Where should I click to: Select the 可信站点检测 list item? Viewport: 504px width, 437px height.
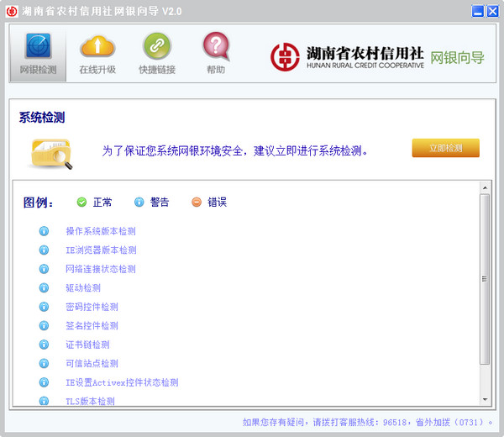[x=92, y=363]
